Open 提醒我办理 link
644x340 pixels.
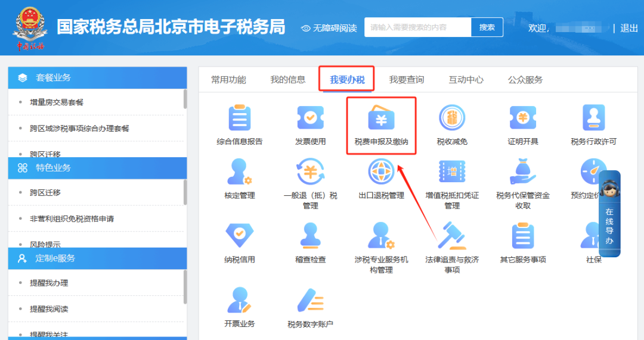coord(48,283)
